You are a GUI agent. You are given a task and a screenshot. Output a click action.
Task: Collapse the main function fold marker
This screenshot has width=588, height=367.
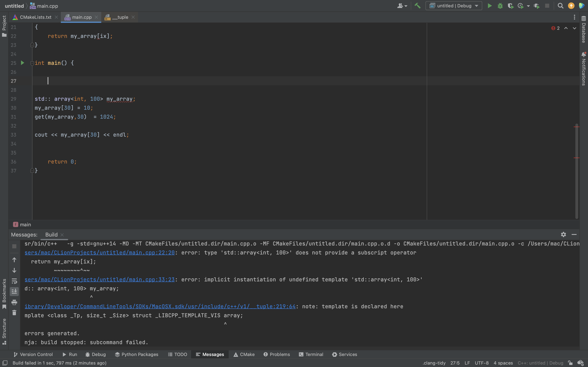(x=32, y=63)
